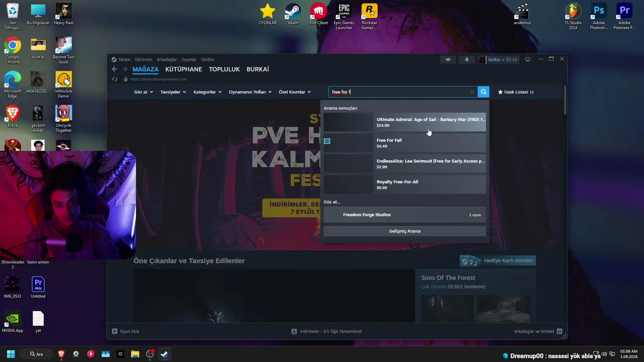
Task: Open the Untitled Premiere project file
Action: click(38, 288)
